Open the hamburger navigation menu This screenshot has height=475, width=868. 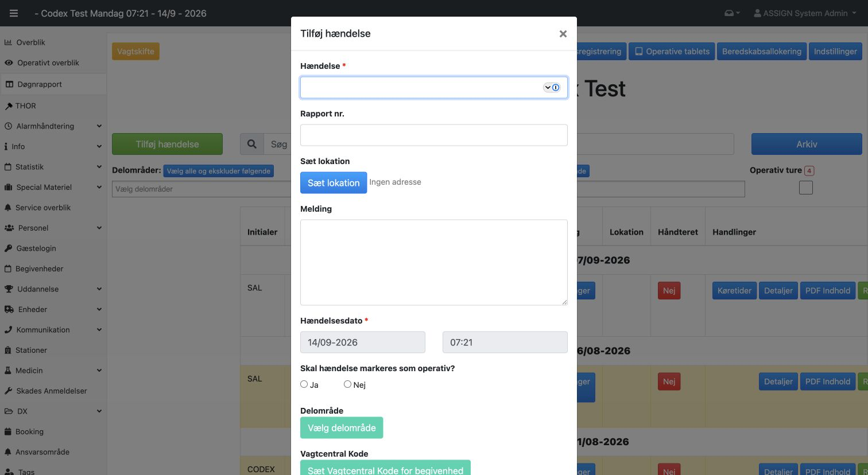14,13
